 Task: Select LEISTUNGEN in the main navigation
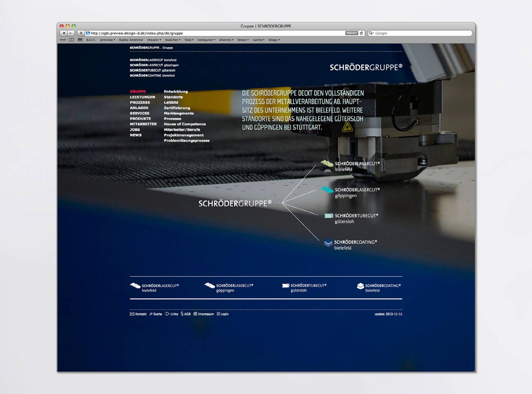[x=142, y=97]
